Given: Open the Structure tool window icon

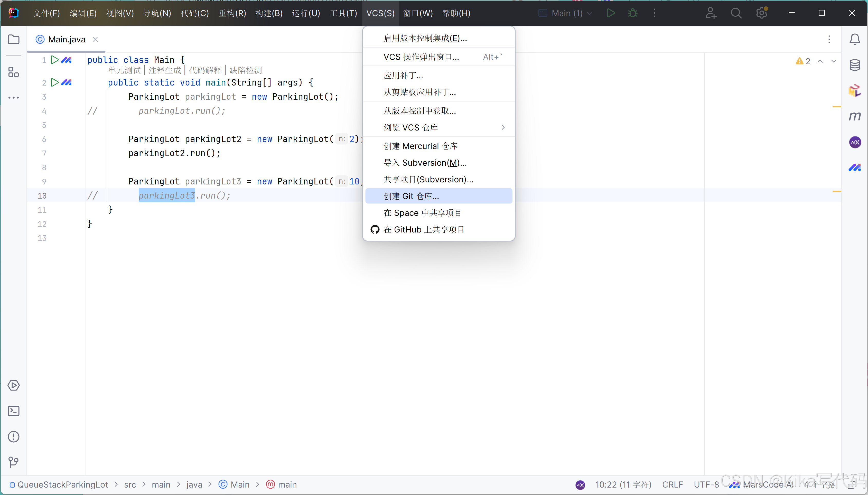Looking at the screenshot, I should pos(14,72).
